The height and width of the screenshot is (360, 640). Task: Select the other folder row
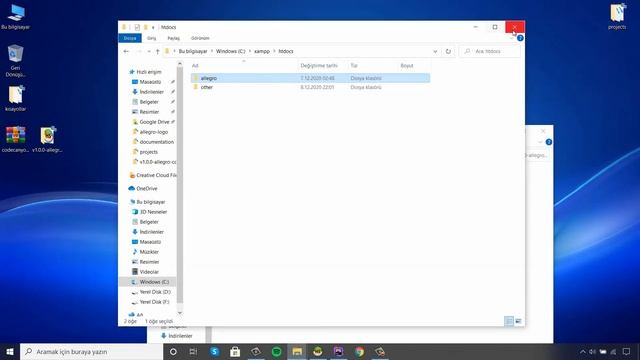tap(310, 87)
